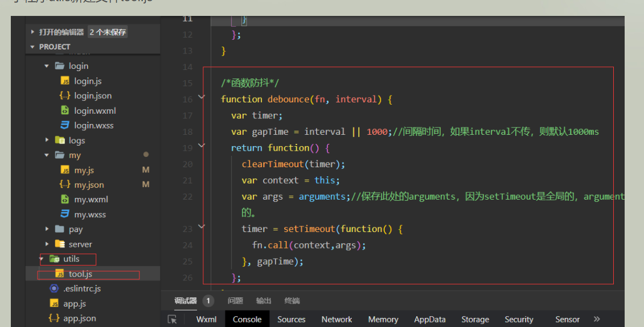The image size is (644, 327).
Task: Click the login.wxss stylesheet icon
Action: coord(65,125)
